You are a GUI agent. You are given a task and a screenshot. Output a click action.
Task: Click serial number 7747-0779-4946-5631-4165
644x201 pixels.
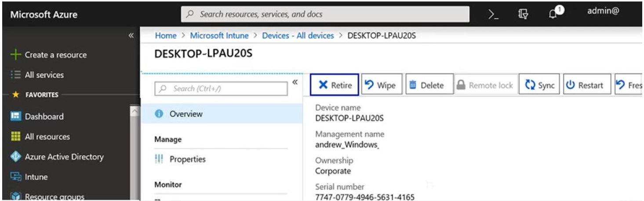click(365, 197)
